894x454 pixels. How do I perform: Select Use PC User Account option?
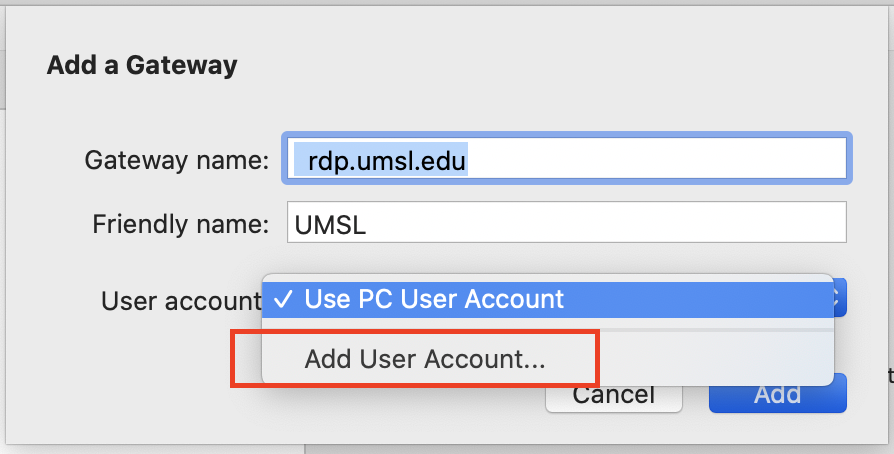point(548,299)
